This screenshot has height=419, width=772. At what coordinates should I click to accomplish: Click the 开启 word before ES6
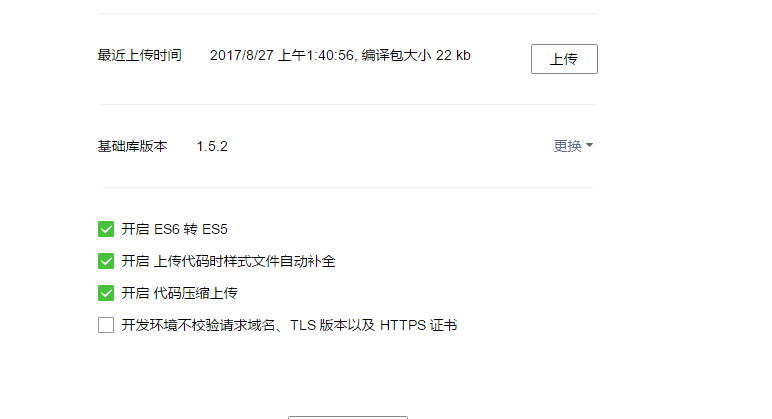[135, 229]
